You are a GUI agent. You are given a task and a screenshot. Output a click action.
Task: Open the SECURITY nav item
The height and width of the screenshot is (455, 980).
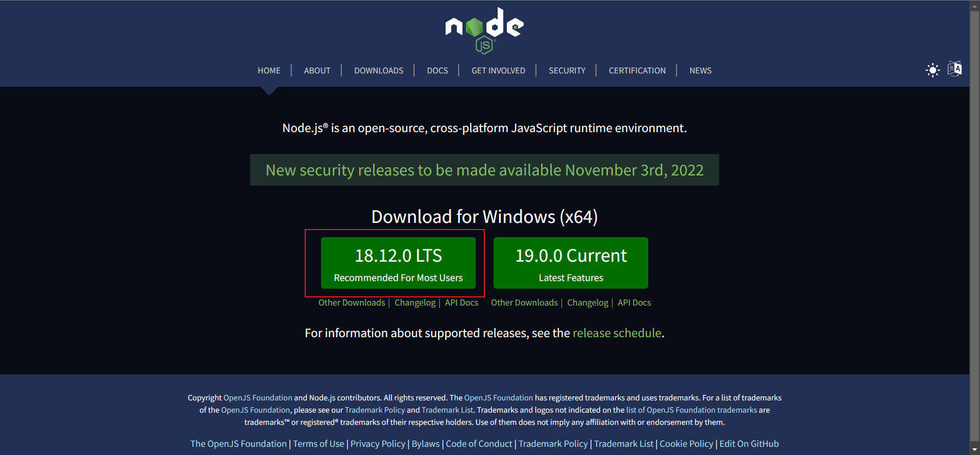567,70
